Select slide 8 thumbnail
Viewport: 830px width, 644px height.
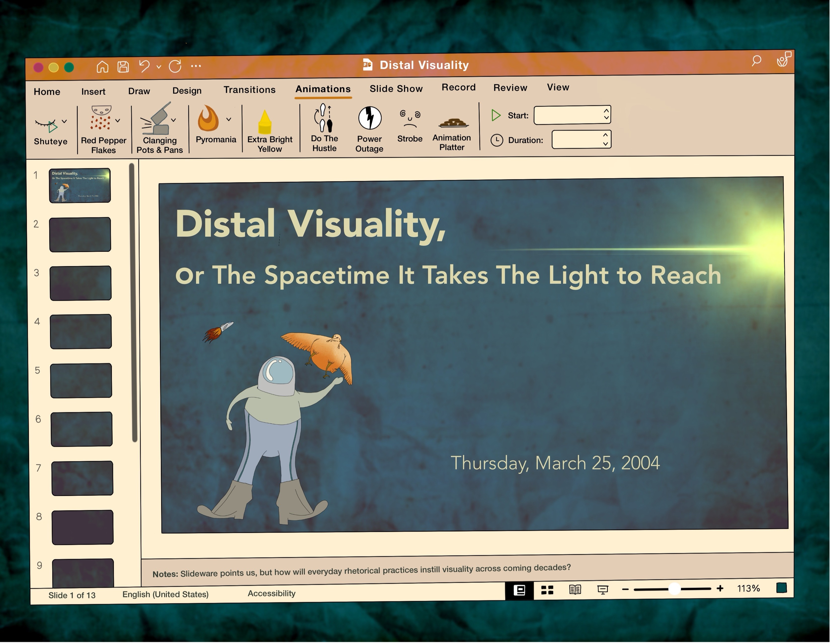82,527
